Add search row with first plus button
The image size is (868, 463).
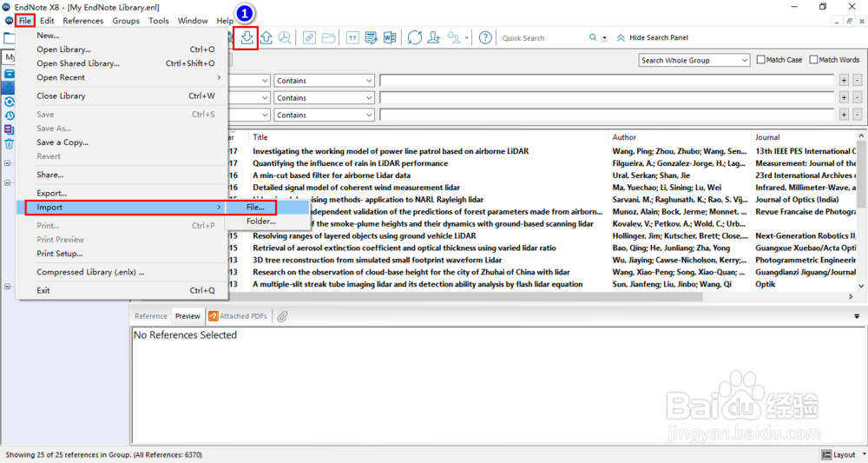tap(844, 81)
